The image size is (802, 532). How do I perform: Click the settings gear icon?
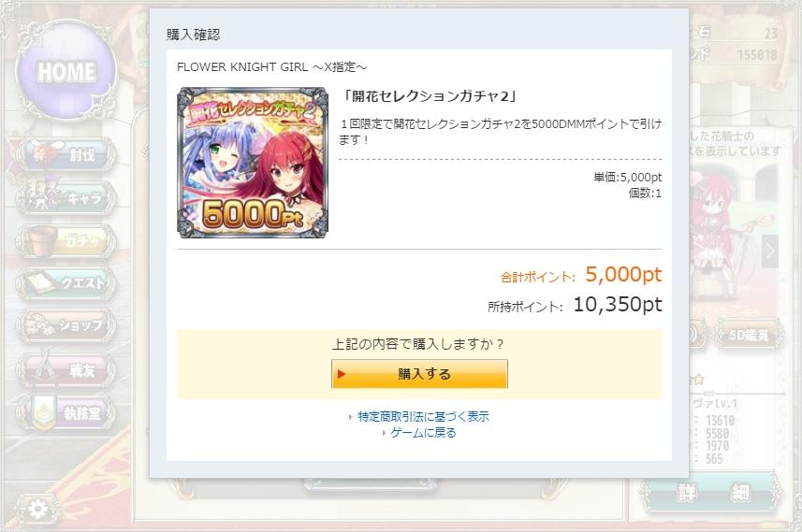[37, 509]
